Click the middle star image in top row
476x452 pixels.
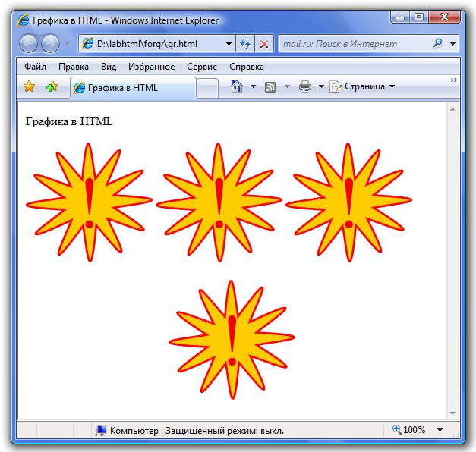coord(219,202)
